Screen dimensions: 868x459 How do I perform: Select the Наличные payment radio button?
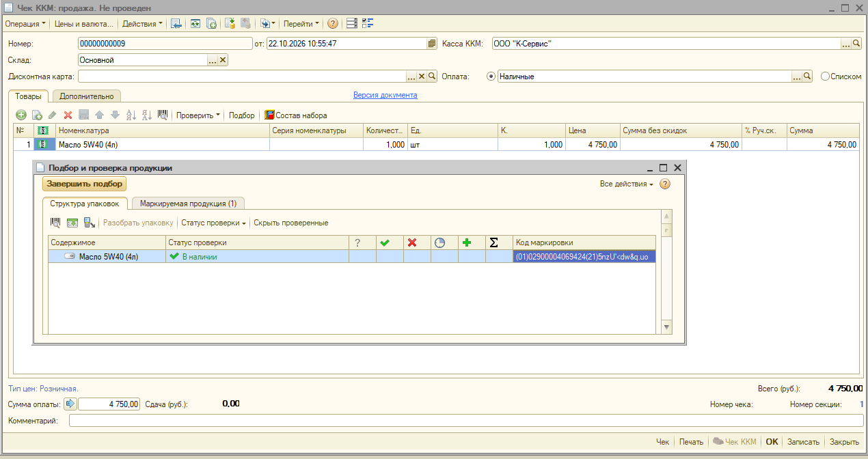[x=490, y=76]
